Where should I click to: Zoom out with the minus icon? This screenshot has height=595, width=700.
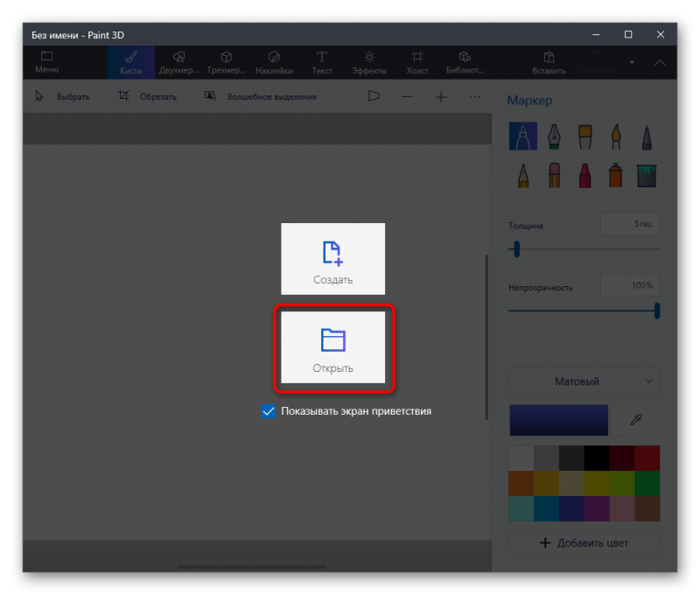(x=407, y=96)
